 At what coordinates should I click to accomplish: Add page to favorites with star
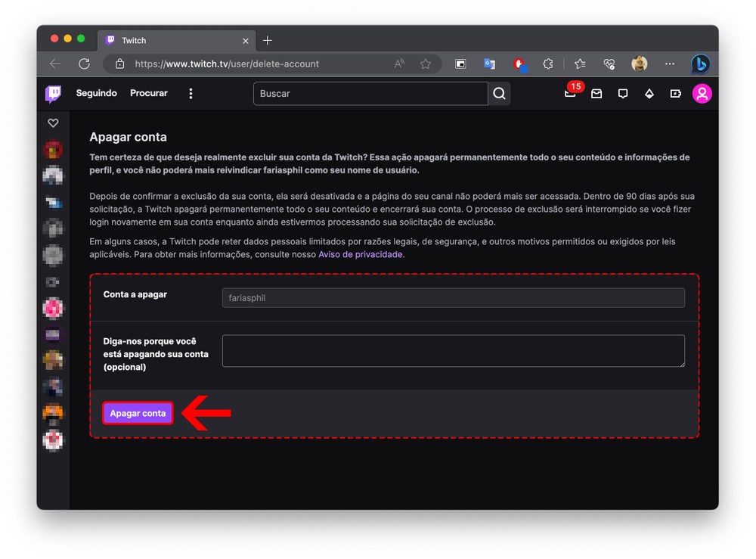[x=425, y=64]
